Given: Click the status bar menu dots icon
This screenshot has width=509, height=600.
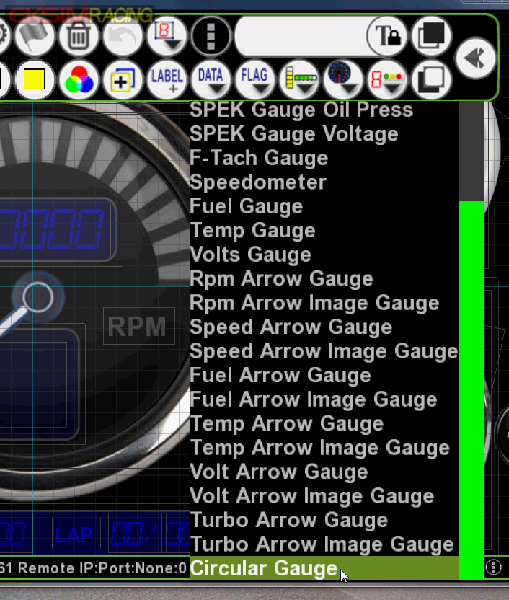Looking at the screenshot, I should 493,567.
